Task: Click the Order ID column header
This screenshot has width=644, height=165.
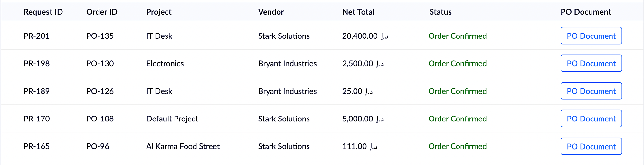Action: (102, 12)
